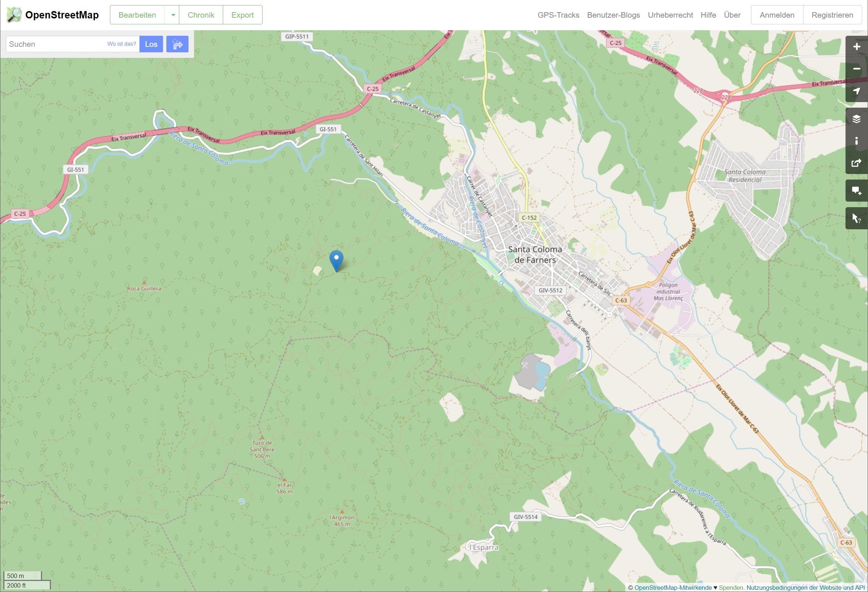Open the share map icon
The width and height of the screenshot is (868, 592).
pyautogui.click(x=857, y=163)
